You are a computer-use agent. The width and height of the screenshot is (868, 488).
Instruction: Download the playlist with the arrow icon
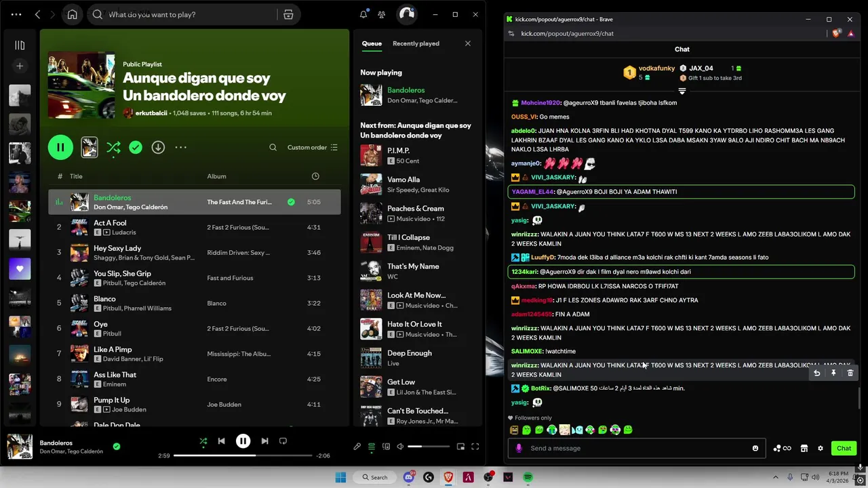(158, 147)
